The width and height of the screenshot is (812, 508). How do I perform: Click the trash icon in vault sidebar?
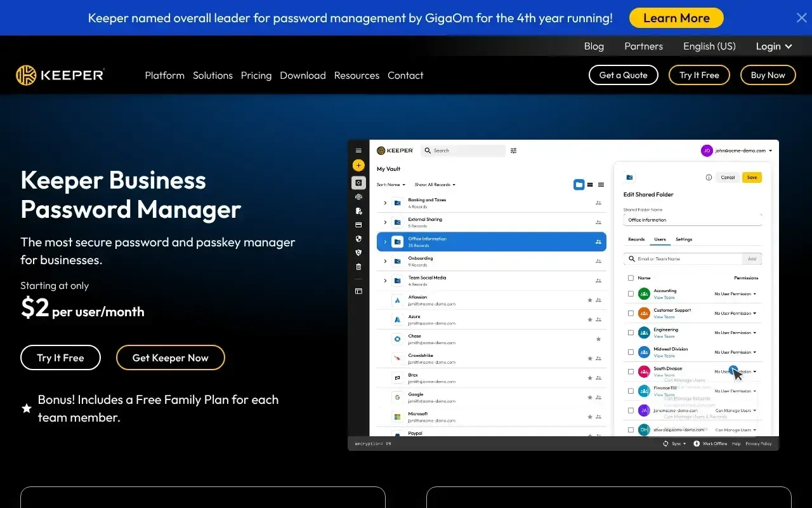(x=358, y=267)
